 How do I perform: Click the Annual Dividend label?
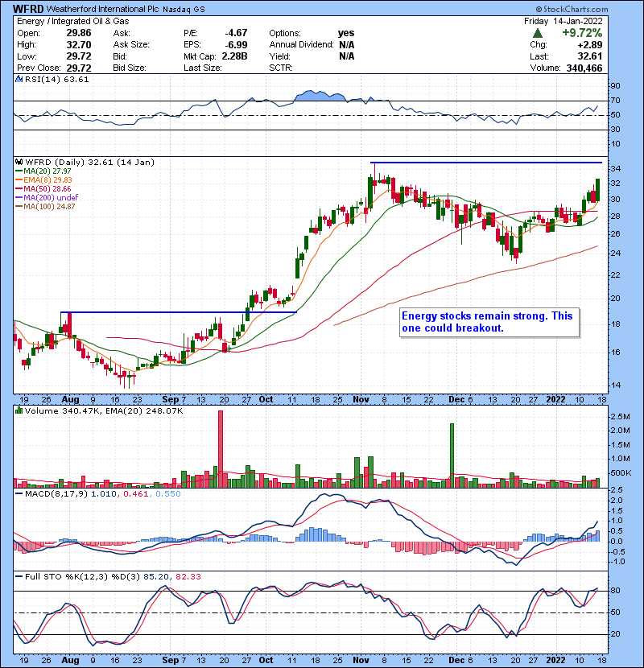(301, 45)
